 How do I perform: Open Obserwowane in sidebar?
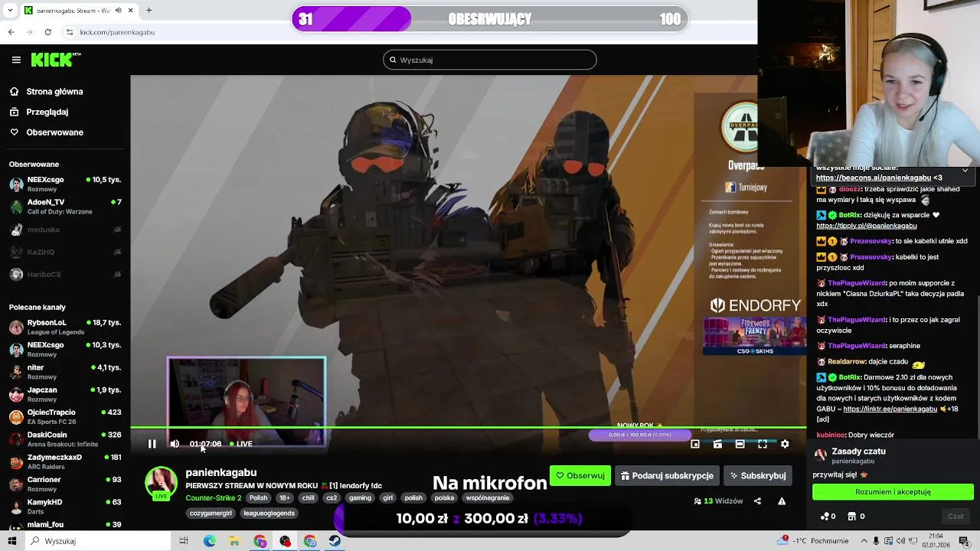(46, 132)
